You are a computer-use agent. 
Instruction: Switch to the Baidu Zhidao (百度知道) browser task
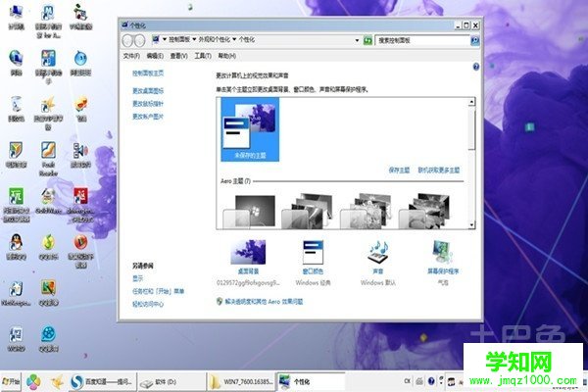102,382
